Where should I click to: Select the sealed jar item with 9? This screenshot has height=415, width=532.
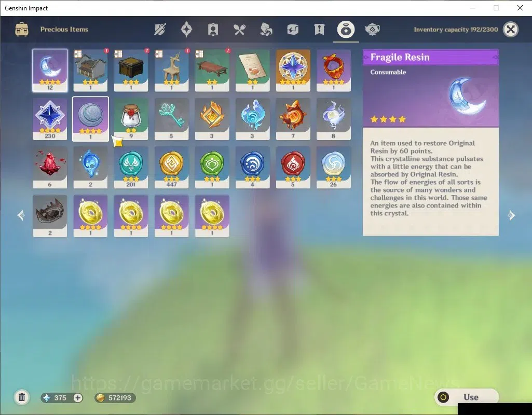click(131, 119)
